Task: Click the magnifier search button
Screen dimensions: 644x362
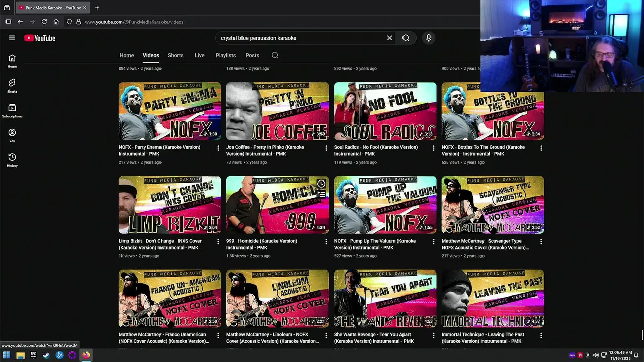Action: coord(406,38)
